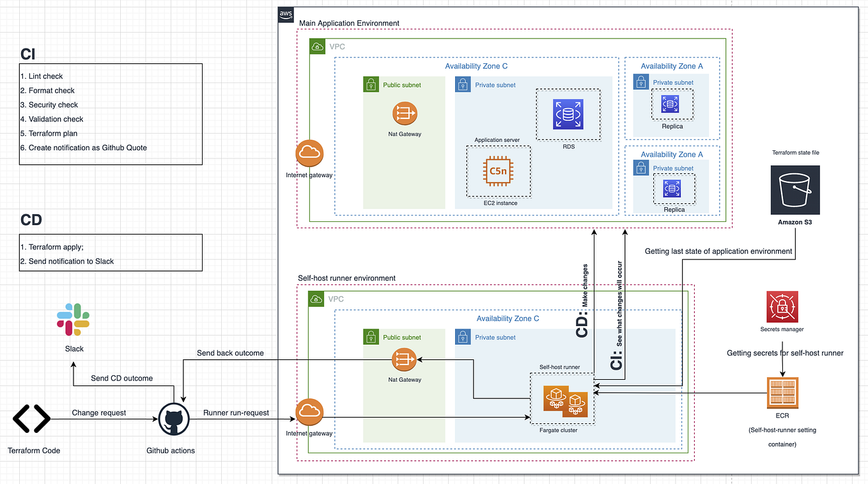Image resolution: width=868 pixels, height=484 pixels.
Task: Select the Amazon S3 bucket icon
Action: tap(794, 190)
